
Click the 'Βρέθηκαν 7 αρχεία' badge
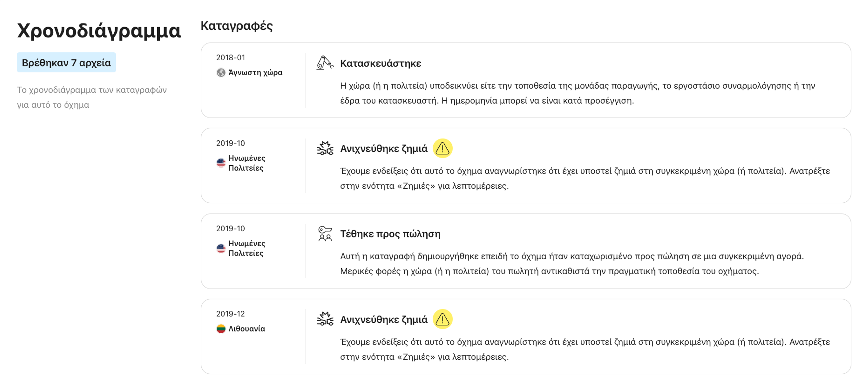pyautogui.click(x=66, y=62)
